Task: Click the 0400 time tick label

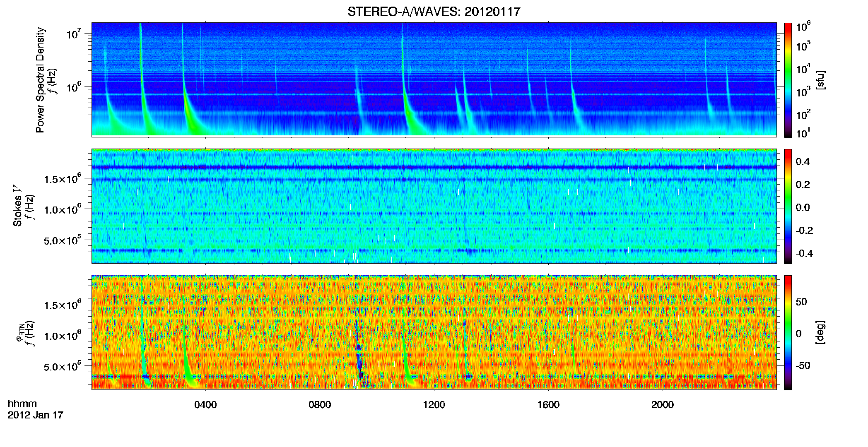Action: (x=205, y=405)
